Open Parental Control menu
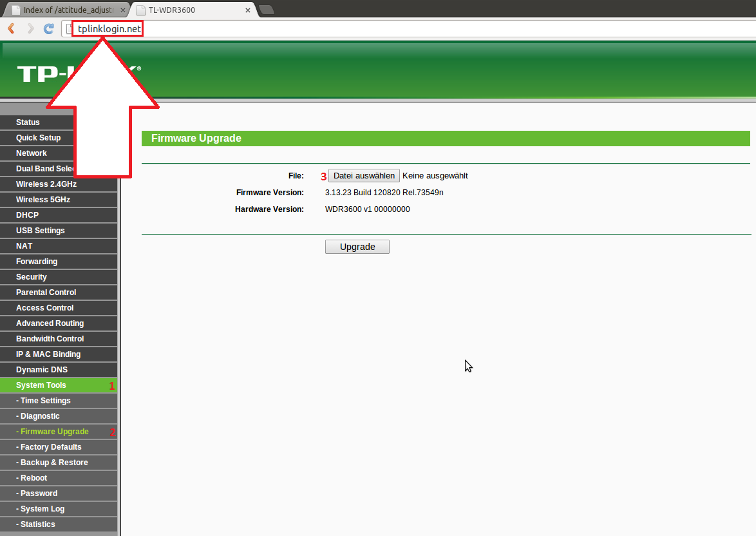This screenshot has width=756, height=536. coord(59,292)
